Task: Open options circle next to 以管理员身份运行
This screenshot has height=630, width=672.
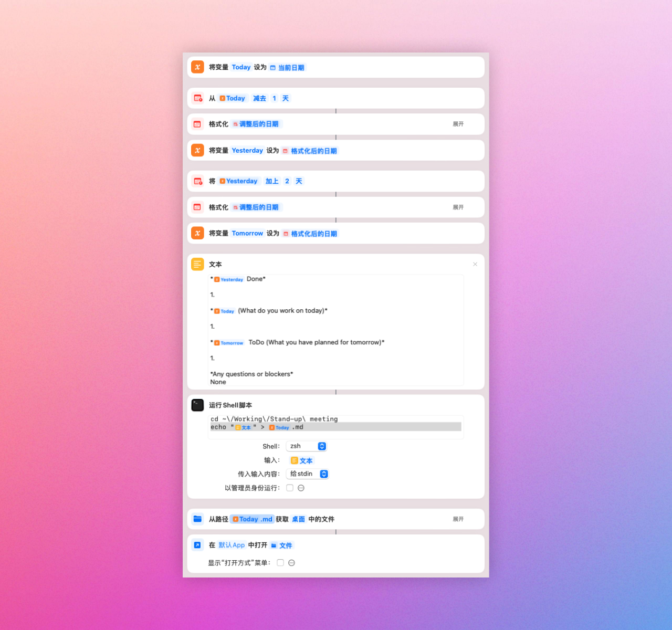Action: (301, 488)
